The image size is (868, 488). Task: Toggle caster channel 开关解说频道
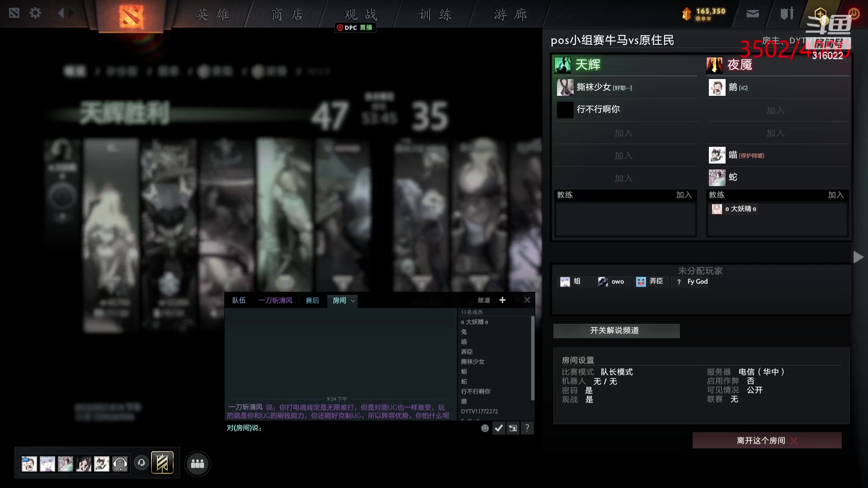(x=616, y=331)
